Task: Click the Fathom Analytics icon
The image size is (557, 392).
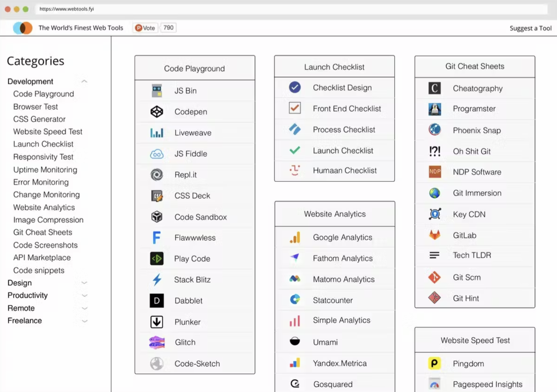Action: click(x=295, y=257)
